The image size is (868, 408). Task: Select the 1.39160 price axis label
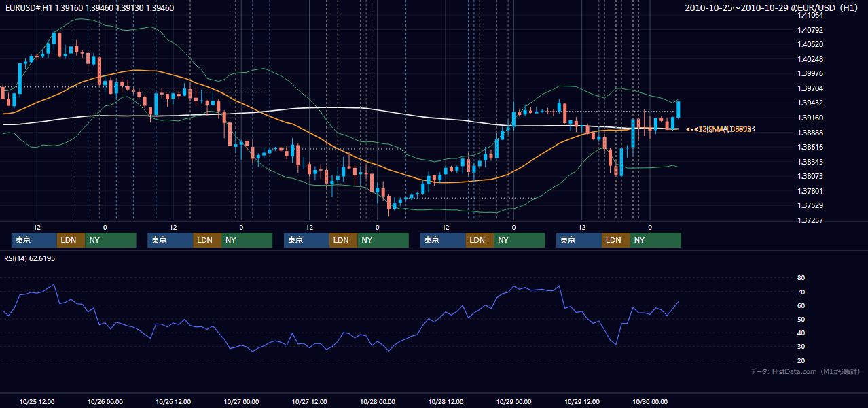point(810,118)
